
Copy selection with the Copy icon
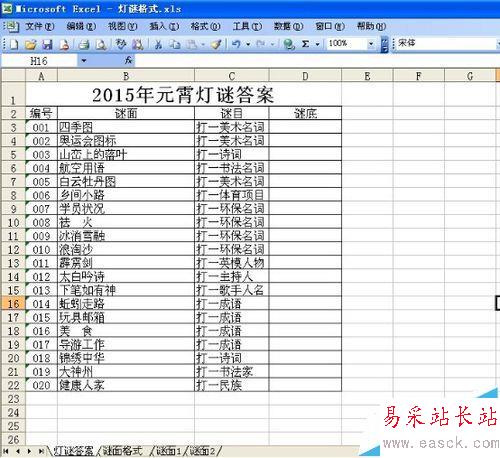click(x=174, y=44)
